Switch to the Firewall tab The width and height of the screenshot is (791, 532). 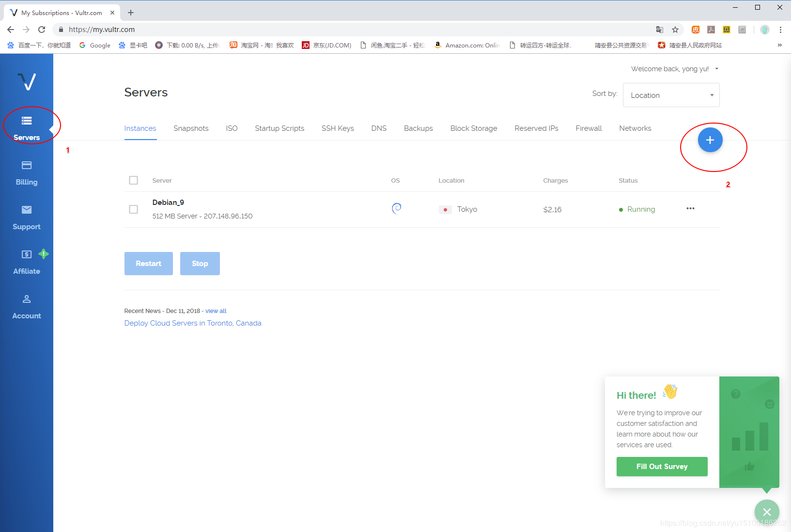589,128
